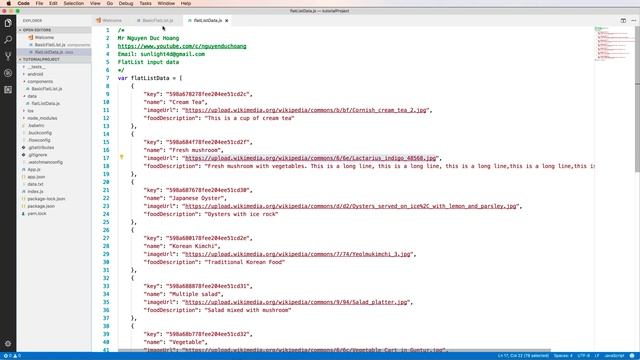Open the Explorer view in activity bar

coord(8,23)
